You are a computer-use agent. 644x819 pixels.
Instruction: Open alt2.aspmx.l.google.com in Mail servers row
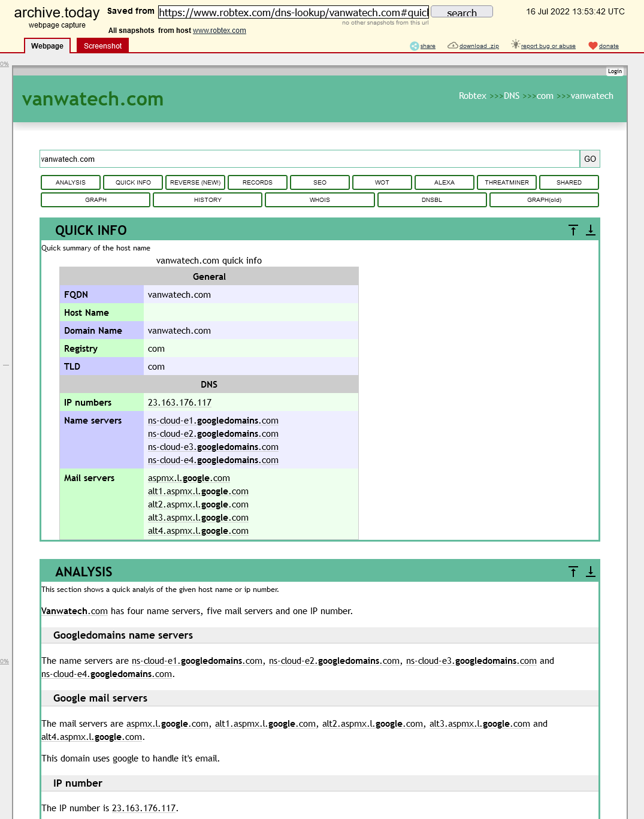[x=198, y=504]
